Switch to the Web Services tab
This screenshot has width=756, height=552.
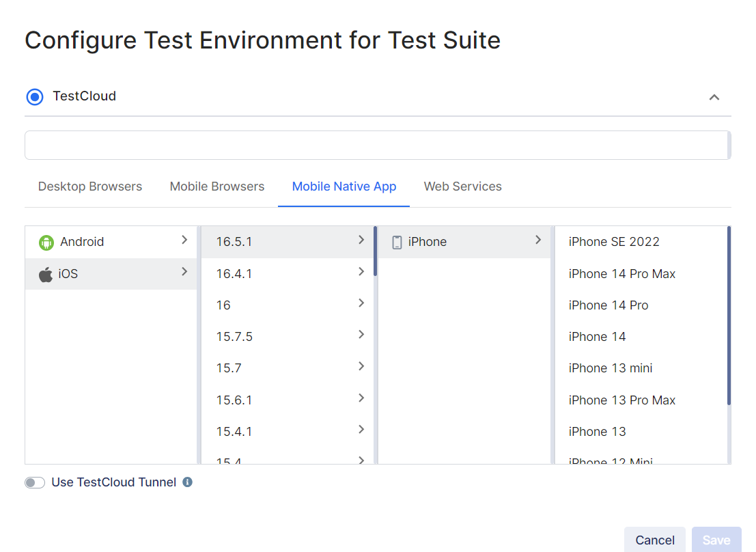pyautogui.click(x=463, y=187)
